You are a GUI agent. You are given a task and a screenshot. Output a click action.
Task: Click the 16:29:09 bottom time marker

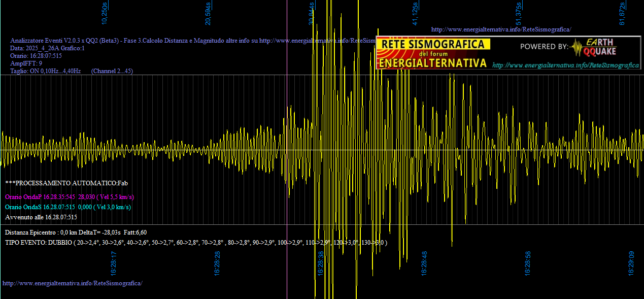click(x=631, y=263)
